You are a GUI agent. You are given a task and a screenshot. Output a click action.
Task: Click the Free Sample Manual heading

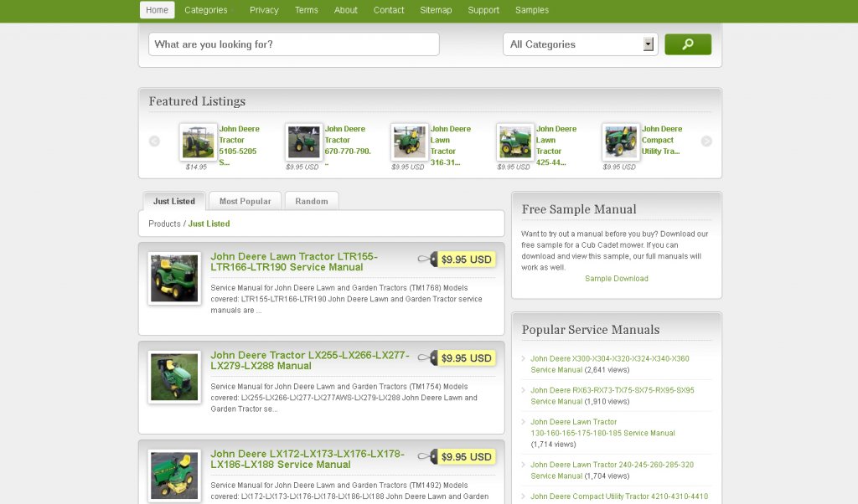pyautogui.click(x=579, y=209)
